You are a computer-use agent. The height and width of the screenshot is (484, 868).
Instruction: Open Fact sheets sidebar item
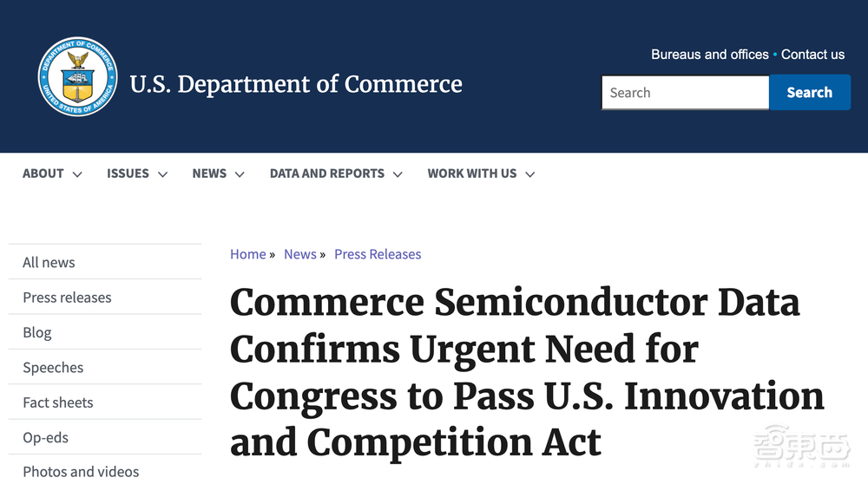tap(57, 402)
